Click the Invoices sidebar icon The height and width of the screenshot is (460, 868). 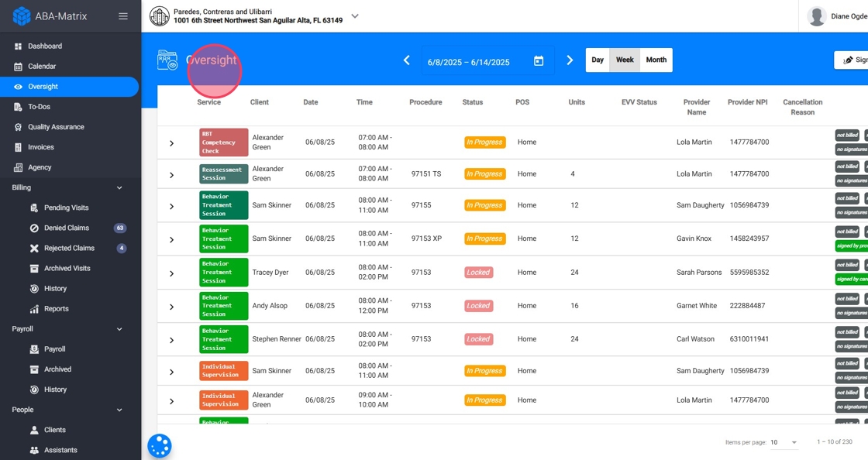tap(19, 147)
